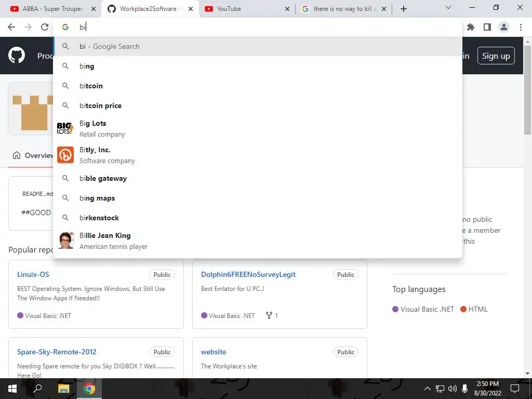Open Windows taskbar search
This screenshot has height=399, width=532.
click(x=37, y=389)
